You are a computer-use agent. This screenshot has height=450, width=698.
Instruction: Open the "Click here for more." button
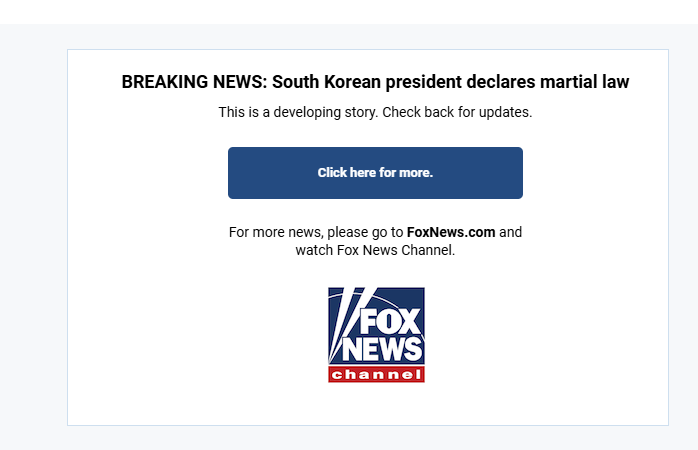tap(375, 173)
